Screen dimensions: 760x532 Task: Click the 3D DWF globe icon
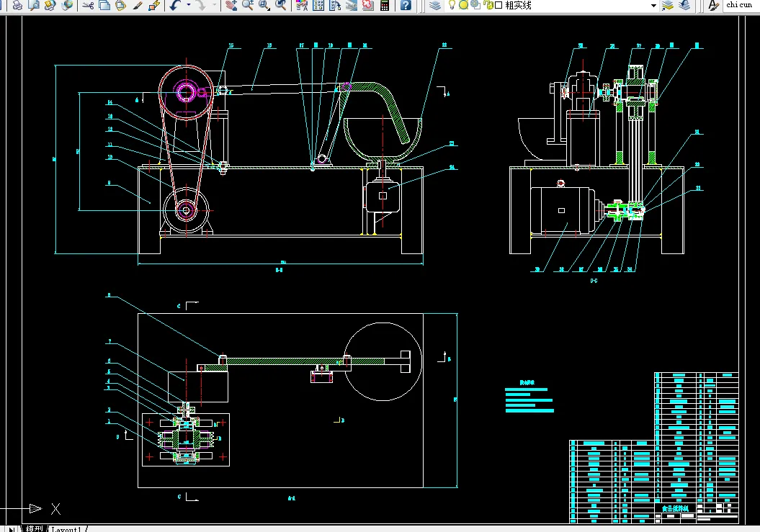click(x=67, y=5)
